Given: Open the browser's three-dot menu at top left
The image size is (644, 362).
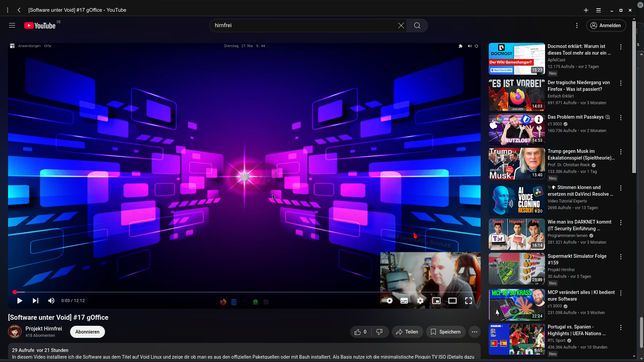Looking at the screenshot, I should point(7,10).
